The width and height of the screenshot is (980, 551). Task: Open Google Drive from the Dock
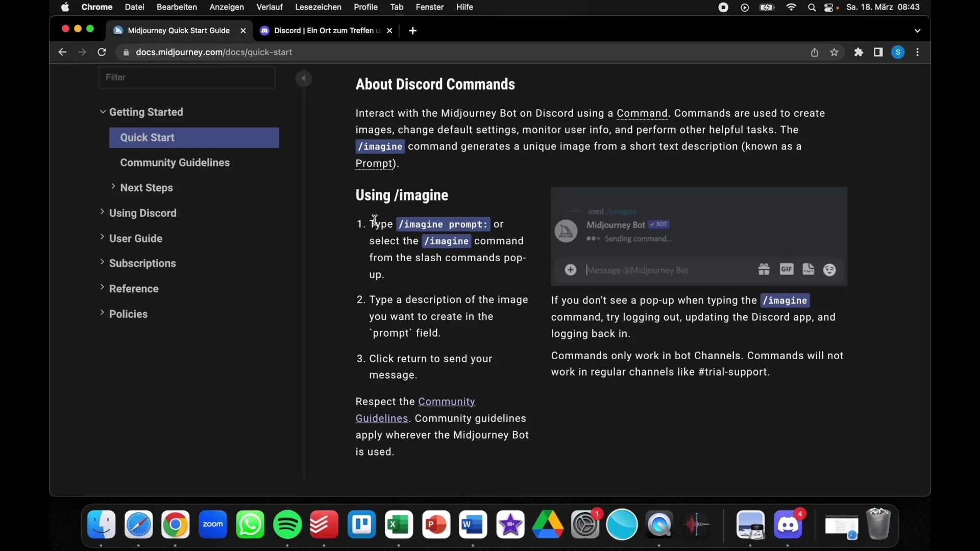548,524
